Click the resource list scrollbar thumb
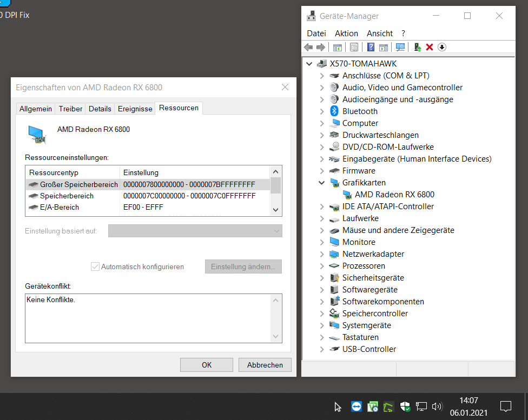 pos(275,185)
